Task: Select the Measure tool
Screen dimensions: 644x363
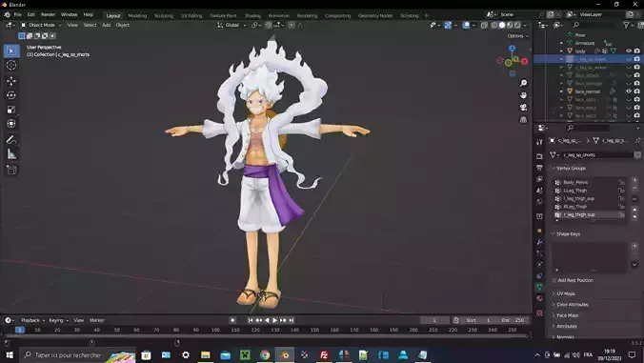Action: (x=11, y=154)
